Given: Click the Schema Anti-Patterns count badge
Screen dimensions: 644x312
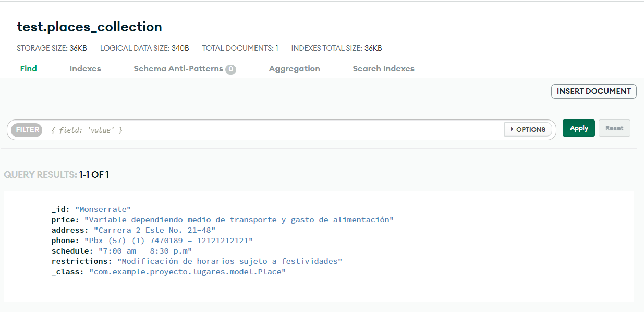Looking at the screenshot, I should click(231, 68).
